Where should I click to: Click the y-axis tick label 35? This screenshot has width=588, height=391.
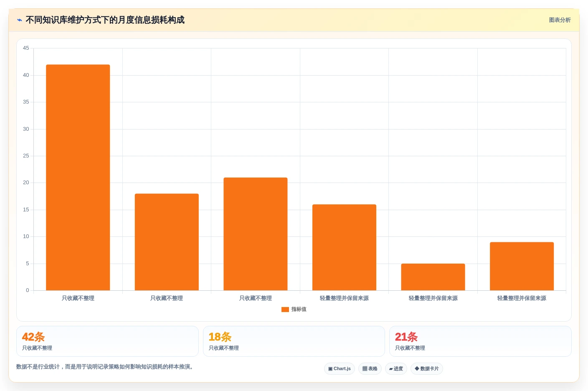pos(26,102)
